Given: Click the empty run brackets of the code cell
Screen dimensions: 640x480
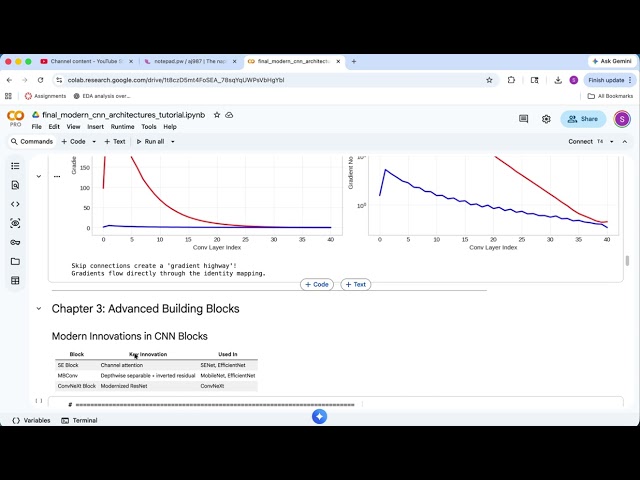Looking at the screenshot, I should 39,401.
